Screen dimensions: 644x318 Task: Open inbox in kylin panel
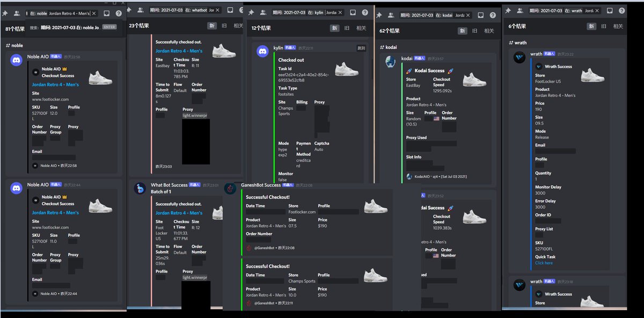coord(352,12)
